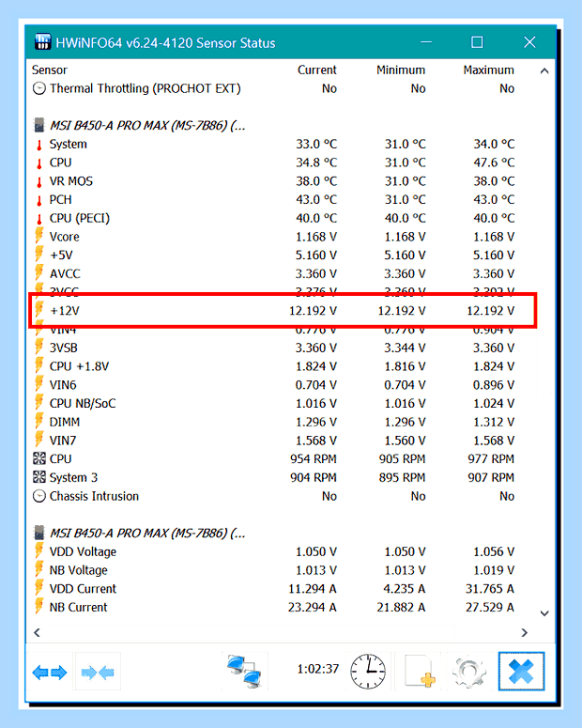Click the expand columns blue arrows icon

click(50, 672)
